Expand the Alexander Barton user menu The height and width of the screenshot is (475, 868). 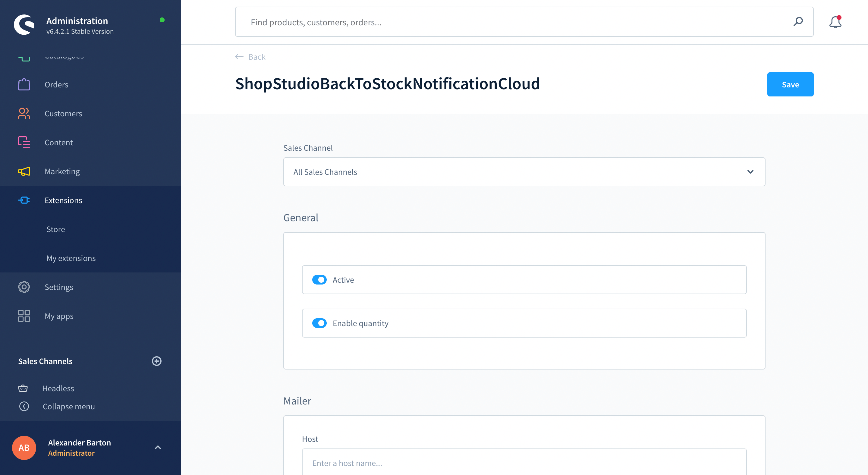coord(158,447)
